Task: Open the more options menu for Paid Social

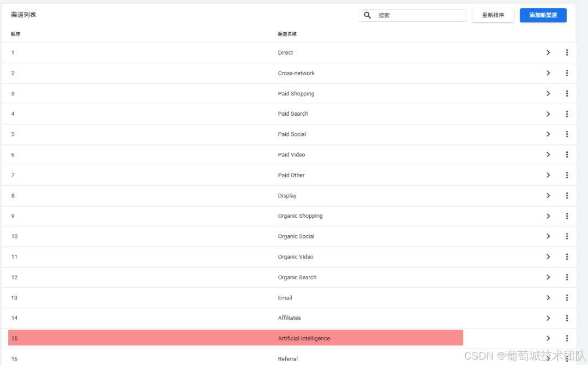Action: point(567,134)
